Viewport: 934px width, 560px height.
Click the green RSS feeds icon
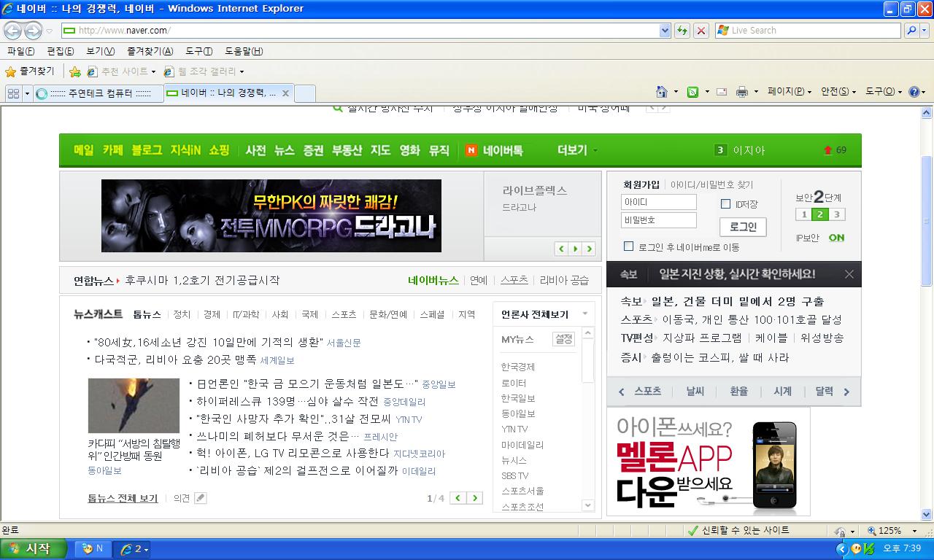[693, 92]
